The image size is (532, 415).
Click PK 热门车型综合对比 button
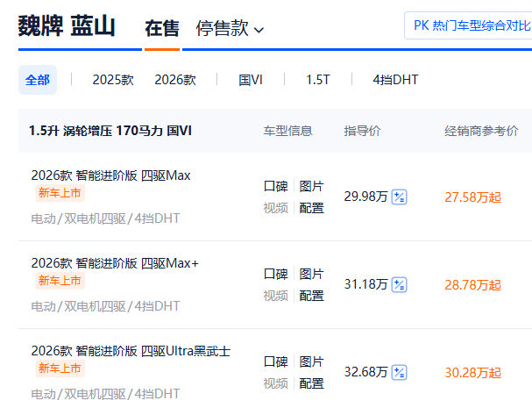point(471,25)
